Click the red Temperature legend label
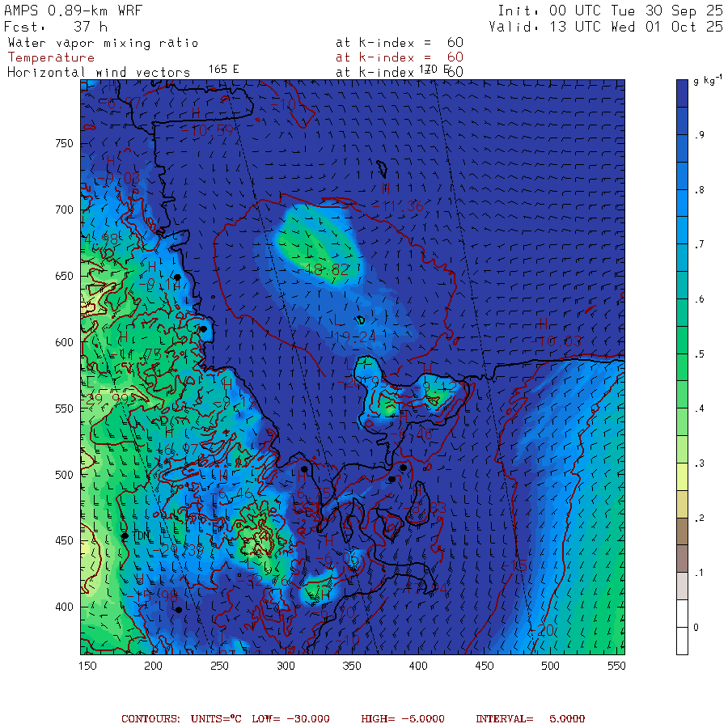728x728 pixels. (x=51, y=57)
